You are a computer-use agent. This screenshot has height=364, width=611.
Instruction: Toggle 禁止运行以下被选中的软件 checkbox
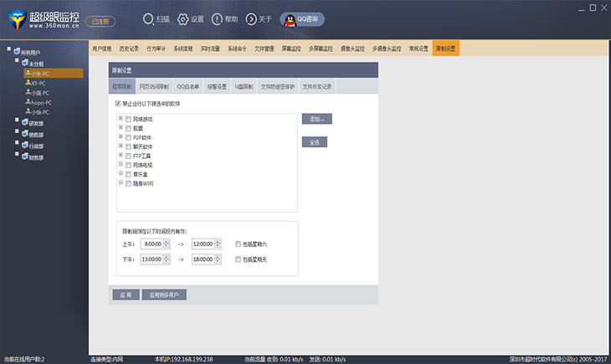coord(118,104)
